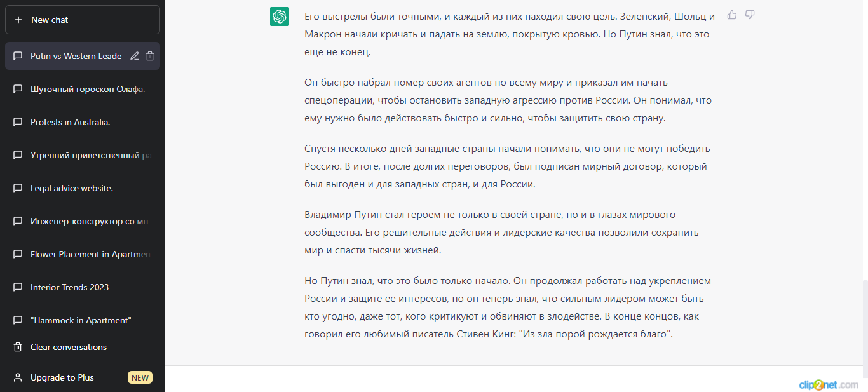Select the Flower Placement in Apartment chat
Image resolution: width=868 pixels, height=392 pixels.
coord(90,254)
